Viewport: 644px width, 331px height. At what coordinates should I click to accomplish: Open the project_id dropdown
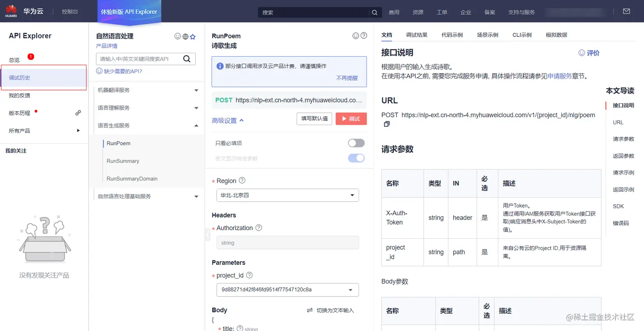tap(287, 290)
